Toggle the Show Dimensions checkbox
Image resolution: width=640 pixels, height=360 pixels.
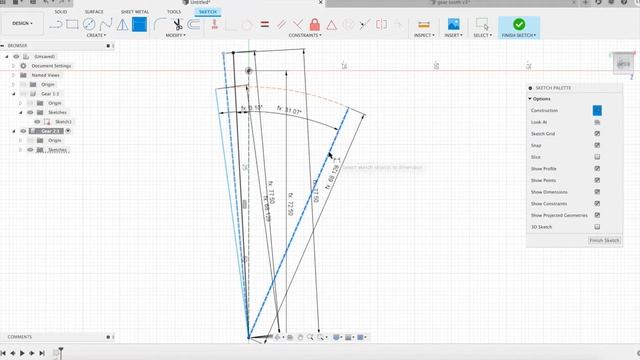point(597,192)
